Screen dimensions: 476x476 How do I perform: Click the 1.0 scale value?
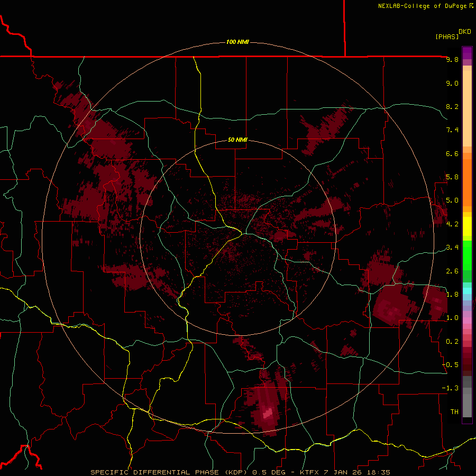point(452,318)
